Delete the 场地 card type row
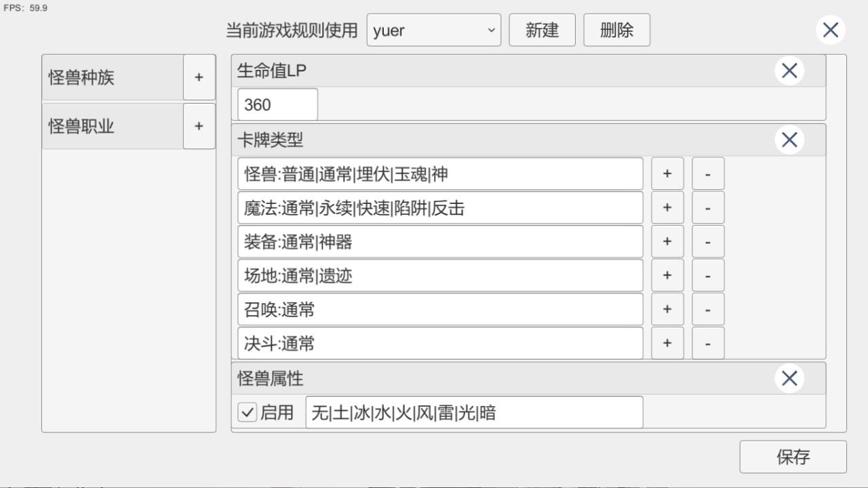This screenshot has height=488, width=868. pos(708,275)
